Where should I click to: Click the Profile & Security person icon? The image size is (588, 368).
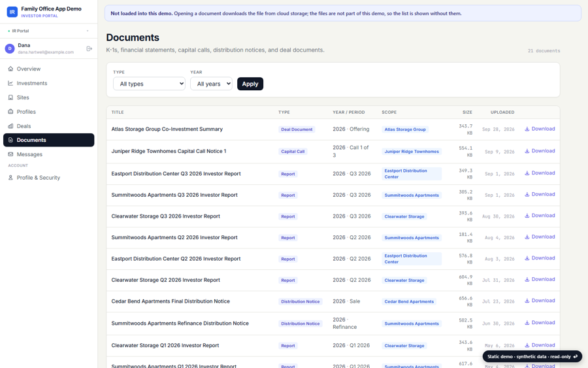[10, 177]
